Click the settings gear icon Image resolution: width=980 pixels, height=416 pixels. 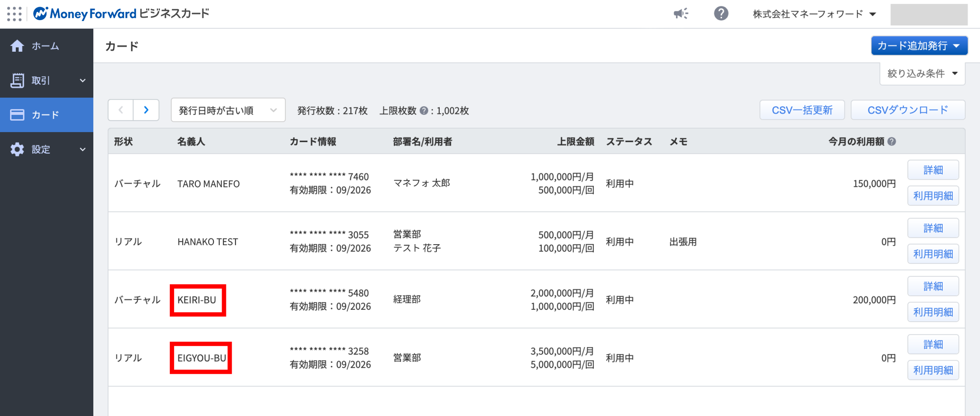(x=17, y=149)
